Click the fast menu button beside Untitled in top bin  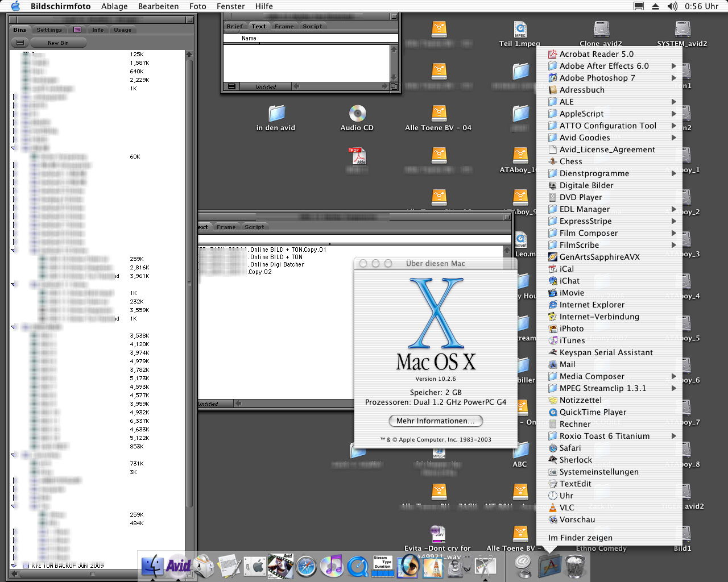[231, 86]
